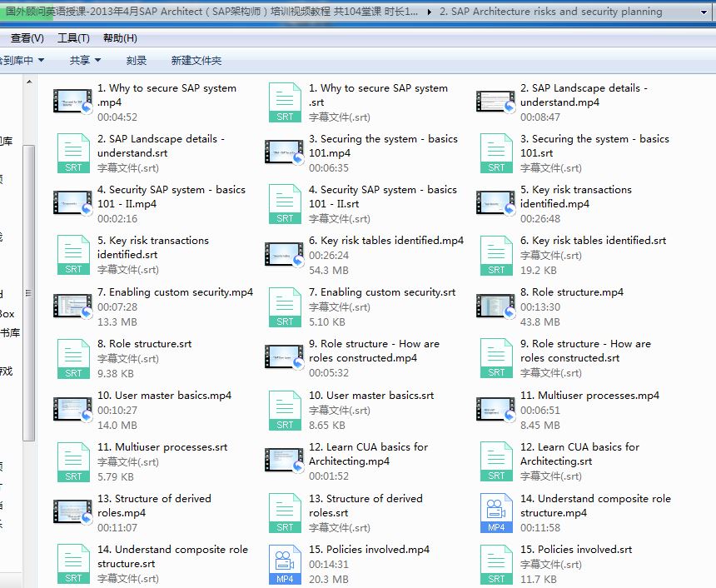
Task: Select breadcrumb 2. SAP Architecture risks and security planning
Action: click(550, 12)
